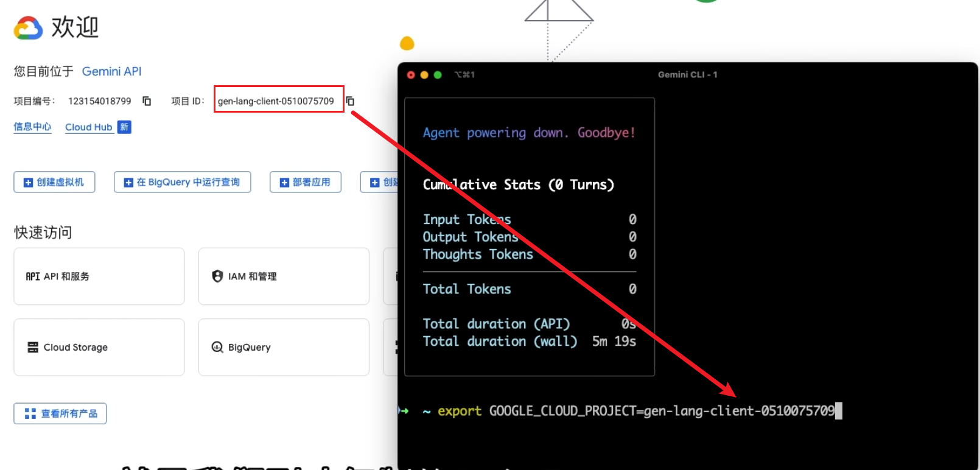Open the API 和服务 quick access card

tap(99, 276)
